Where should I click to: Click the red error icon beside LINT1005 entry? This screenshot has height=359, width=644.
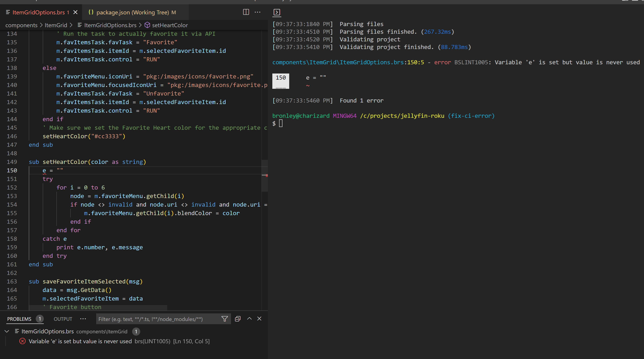tap(22, 341)
